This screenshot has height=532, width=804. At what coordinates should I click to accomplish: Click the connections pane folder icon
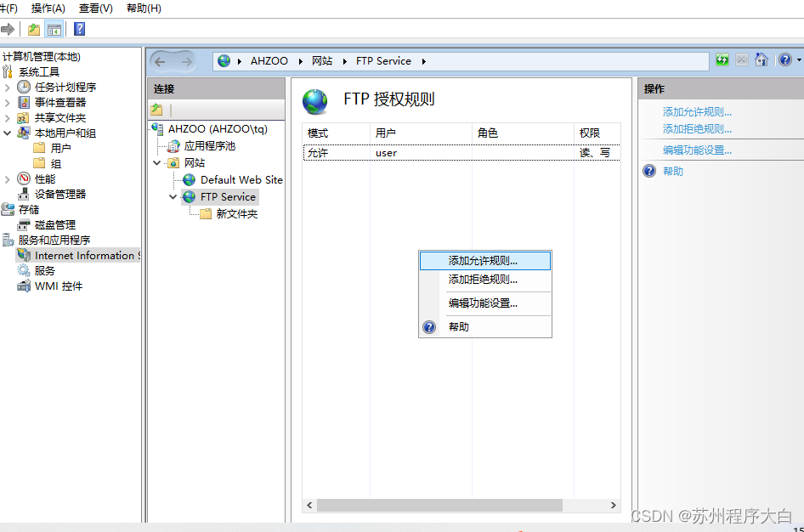pos(157,109)
